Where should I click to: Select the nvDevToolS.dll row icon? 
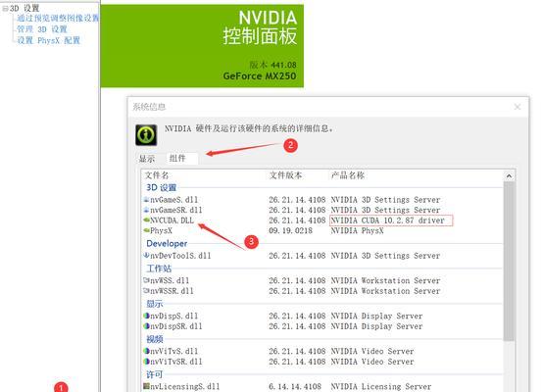tap(146, 255)
